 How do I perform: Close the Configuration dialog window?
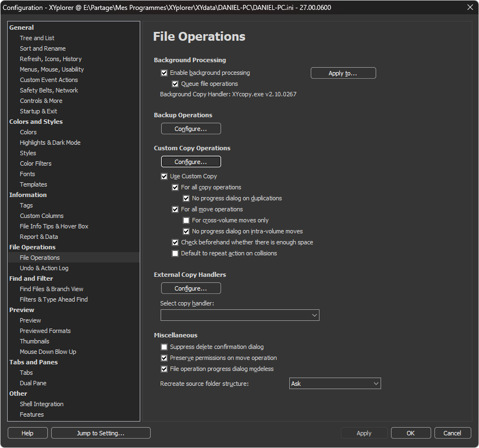pyautogui.click(x=470, y=8)
